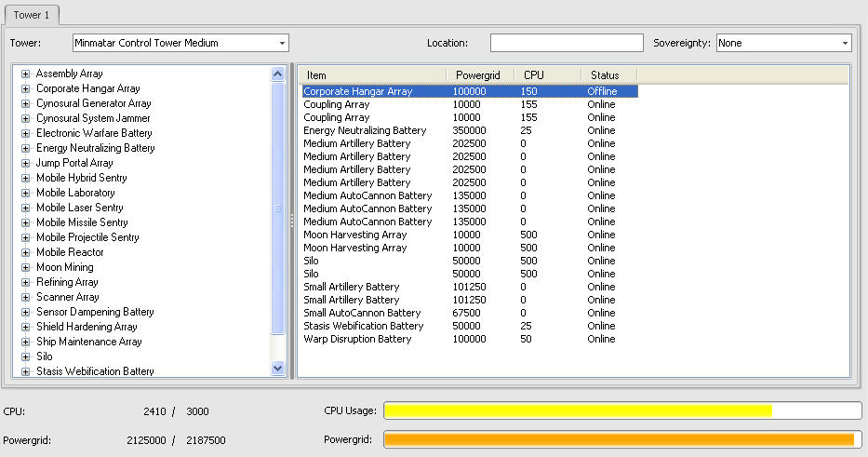
Task: Click the yellow CPU Usage bar
Action: 578,411
